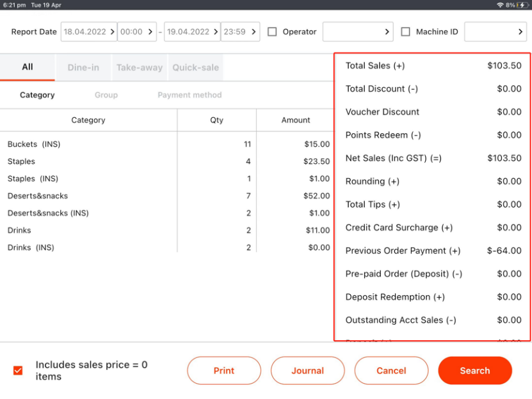Open the Operator dropdown
Image resolution: width=532 pixels, height=399 pixels.
point(357,31)
